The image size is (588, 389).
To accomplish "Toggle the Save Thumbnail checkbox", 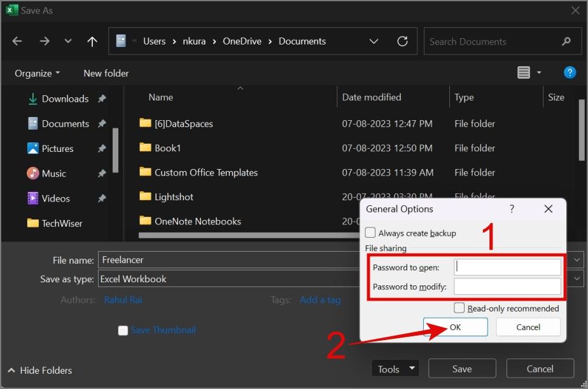I will click(x=123, y=331).
